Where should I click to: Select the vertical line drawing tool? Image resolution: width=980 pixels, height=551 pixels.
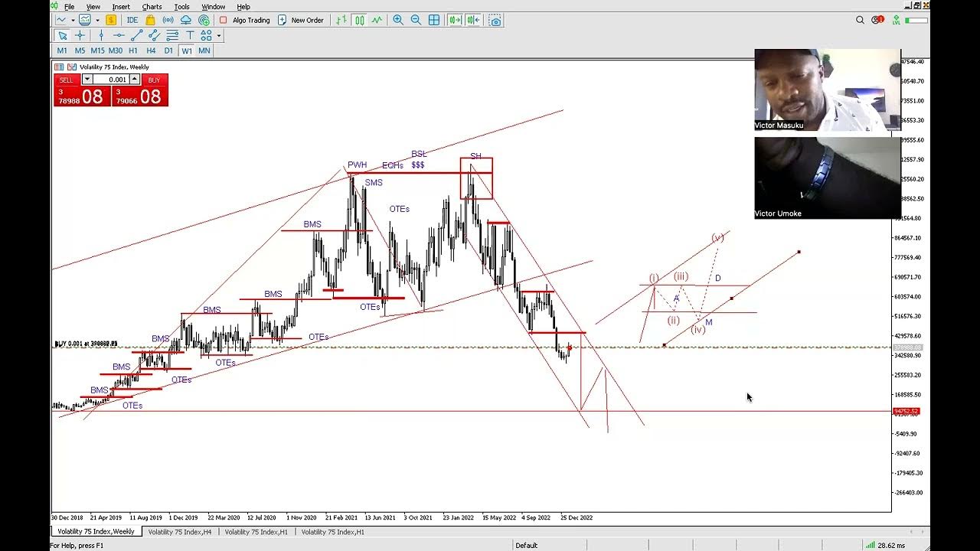pos(101,35)
